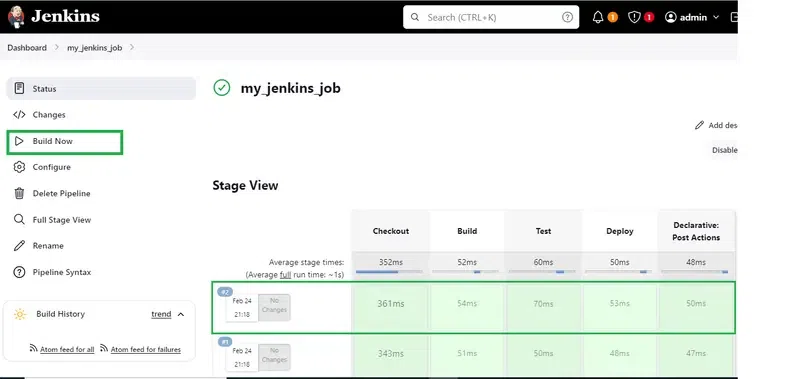This screenshot has width=800, height=379.
Task: Open the build trend link
Action: (x=161, y=314)
